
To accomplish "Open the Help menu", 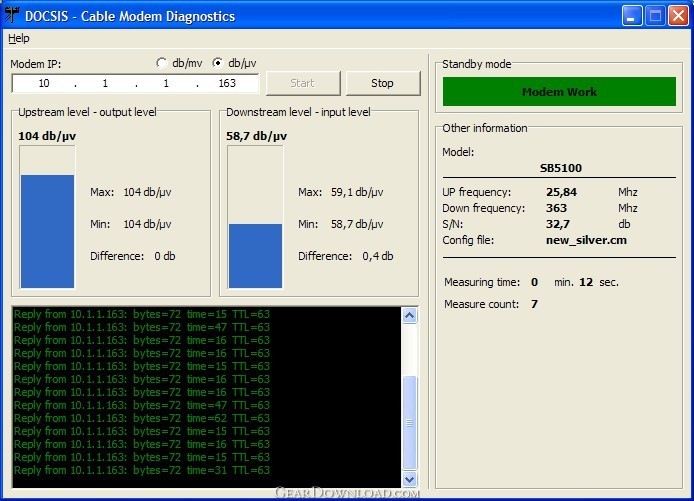I will pos(19,39).
